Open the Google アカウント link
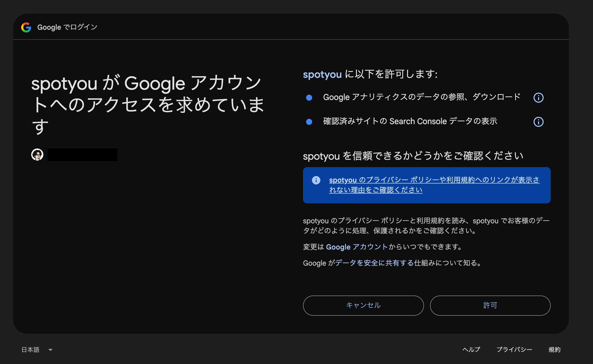Image resolution: width=593 pixels, height=364 pixels. click(357, 247)
